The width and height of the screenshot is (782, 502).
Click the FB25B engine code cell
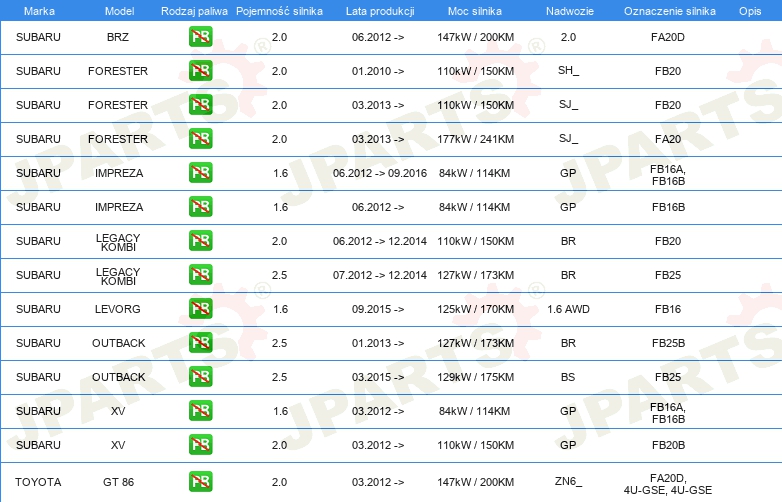point(668,343)
